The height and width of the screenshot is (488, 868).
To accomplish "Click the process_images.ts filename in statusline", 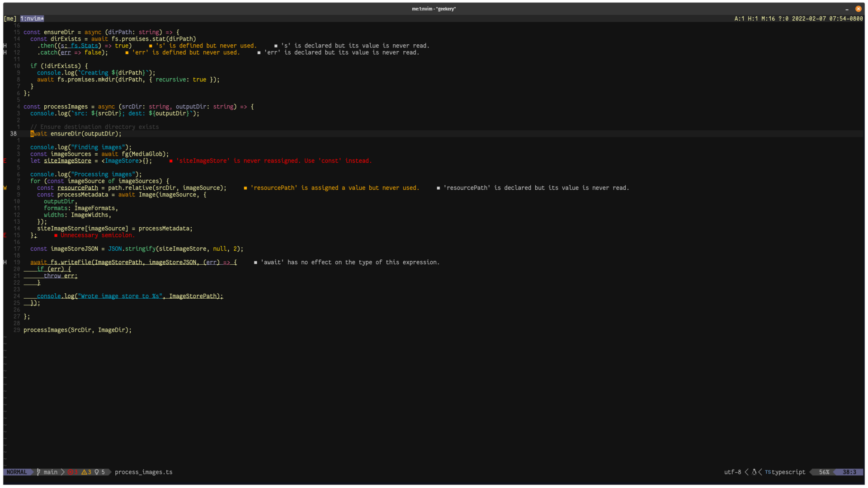I will [x=144, y=472].
